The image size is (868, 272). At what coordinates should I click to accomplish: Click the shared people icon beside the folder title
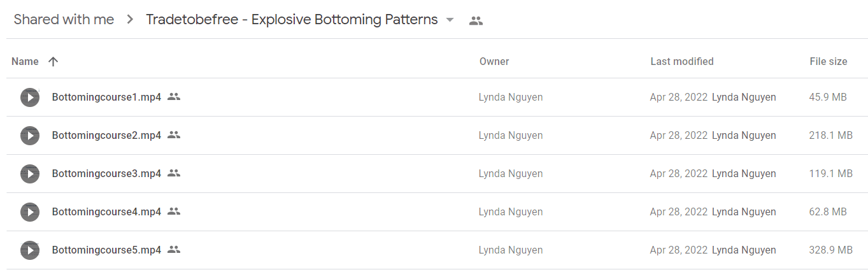(x=476, y=20)
